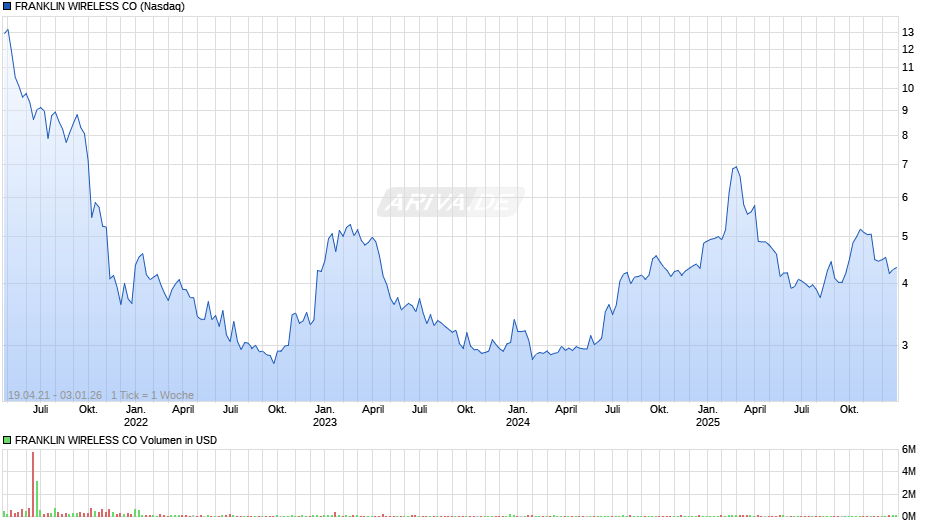Click the price axis label 13
The height and width of the screenshot is (526, 940).
point(908,32)
